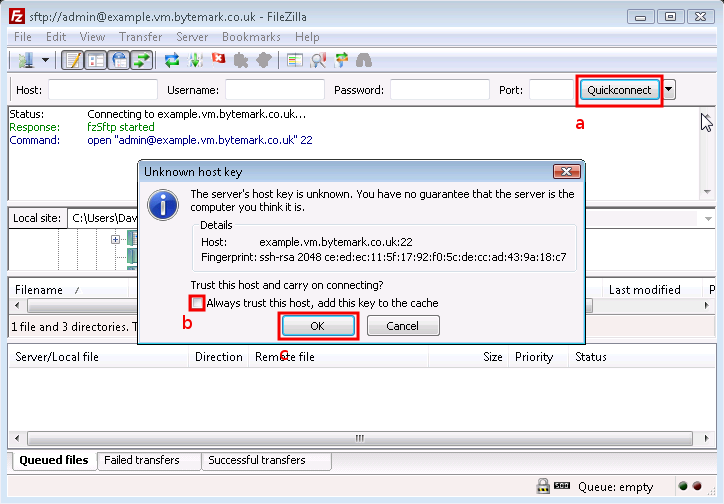Image resolution: width=724 pixels, height=504 pixels.
Task: Toggle transfer queue display icon
Action: tap(141, 60)
